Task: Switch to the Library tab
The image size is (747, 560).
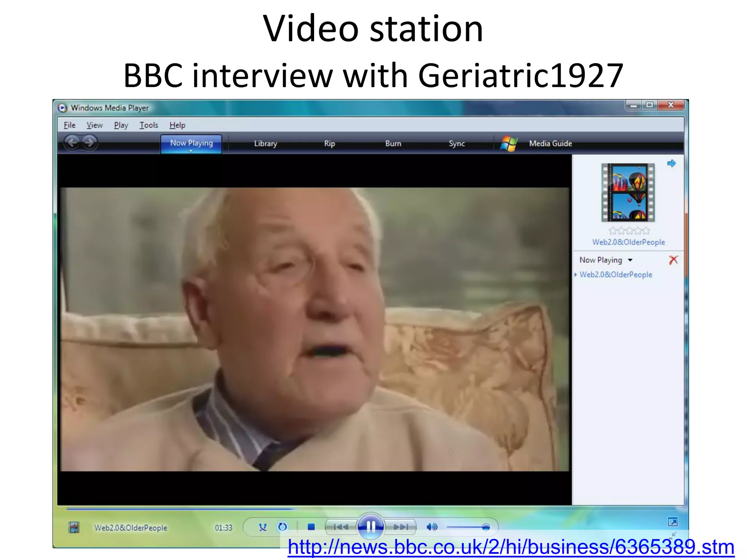Action: click(x=266, y=144)
